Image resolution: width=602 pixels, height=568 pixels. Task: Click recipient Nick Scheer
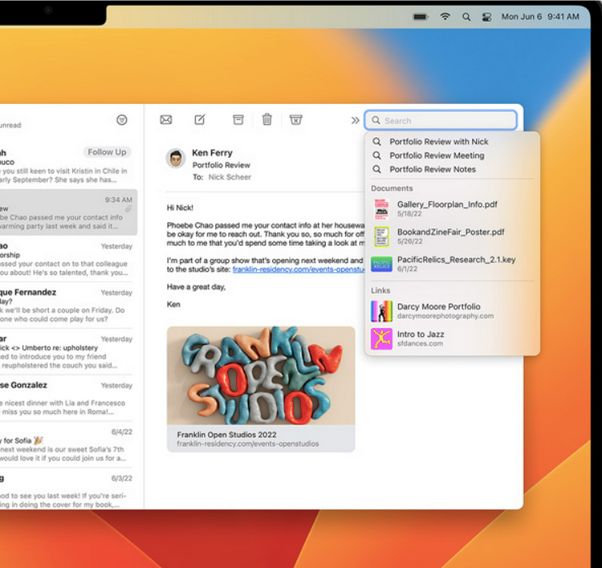[230, 177]
